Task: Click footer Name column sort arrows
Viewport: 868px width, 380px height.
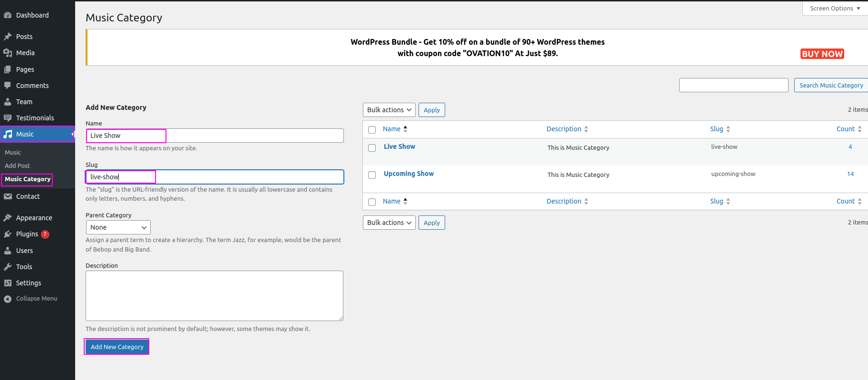Action: pyautogui.click(x=405, y=201)
